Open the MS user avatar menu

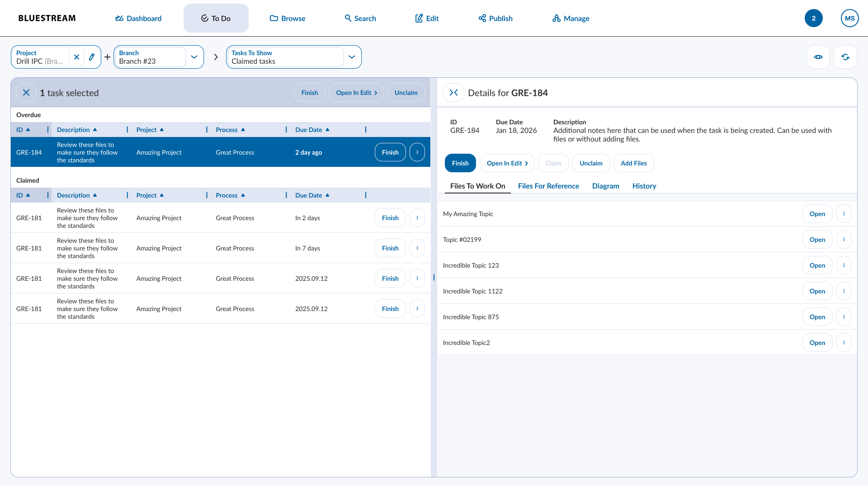point(849,18)
